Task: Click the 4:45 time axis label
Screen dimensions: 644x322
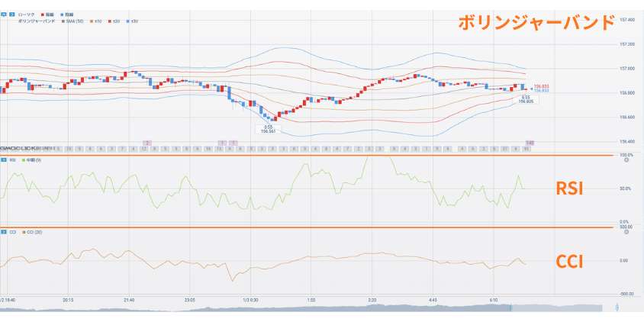Action: click(x=433, y=299)
